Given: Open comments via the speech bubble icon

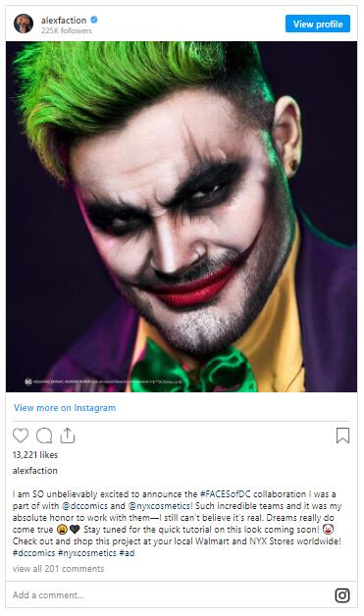Looking at the screenshot, I should 44,436.
